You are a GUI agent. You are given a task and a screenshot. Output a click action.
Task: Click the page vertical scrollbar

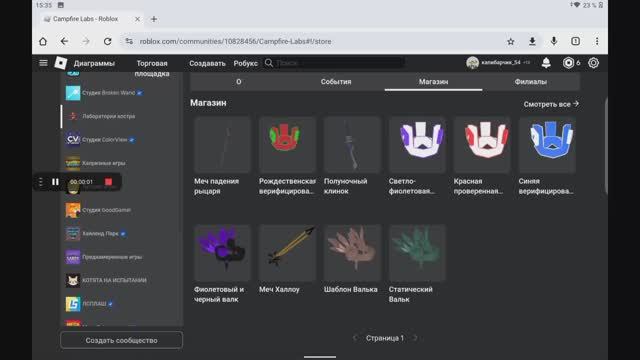click(x=606, y=146)
